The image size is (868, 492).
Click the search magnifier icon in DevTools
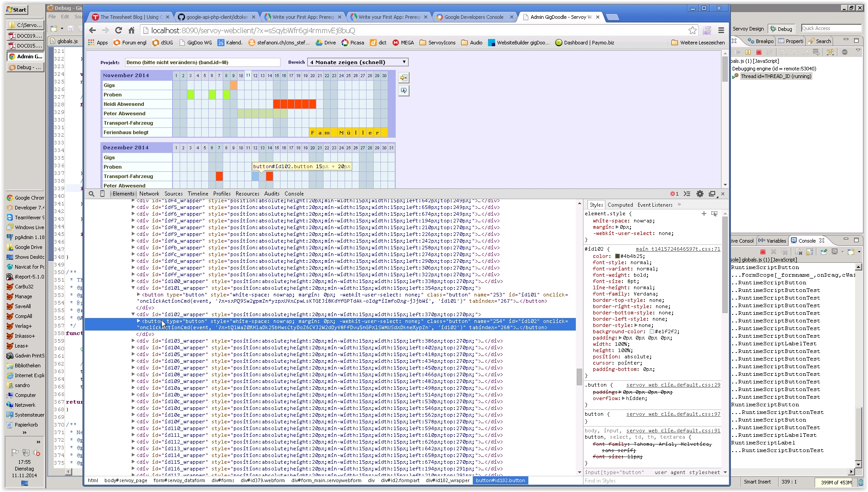91,194
